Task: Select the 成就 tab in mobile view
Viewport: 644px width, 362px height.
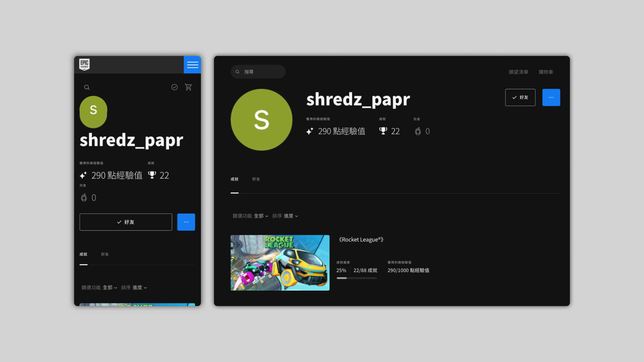Action: pyautogui.click(x=84, y=254)
